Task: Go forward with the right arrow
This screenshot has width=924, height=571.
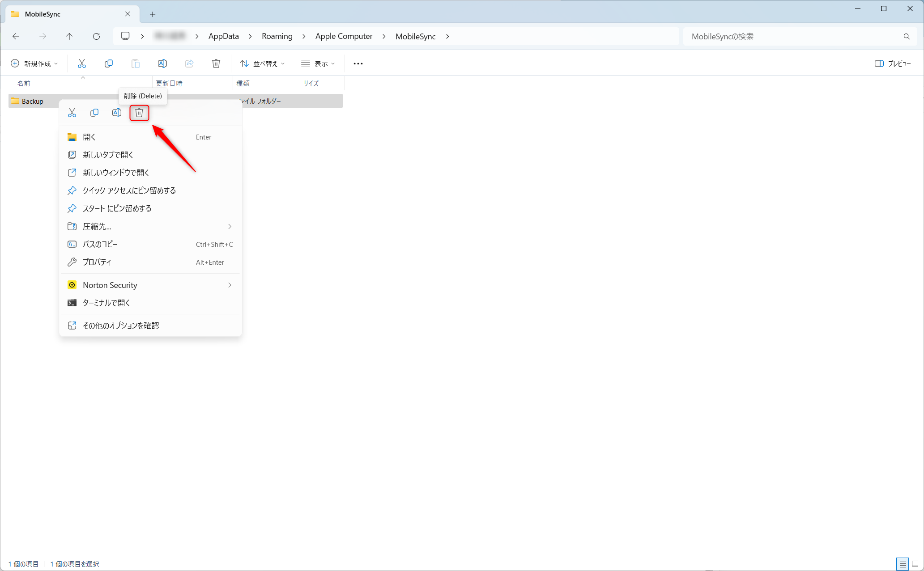Action: click(x=43, y=36)
